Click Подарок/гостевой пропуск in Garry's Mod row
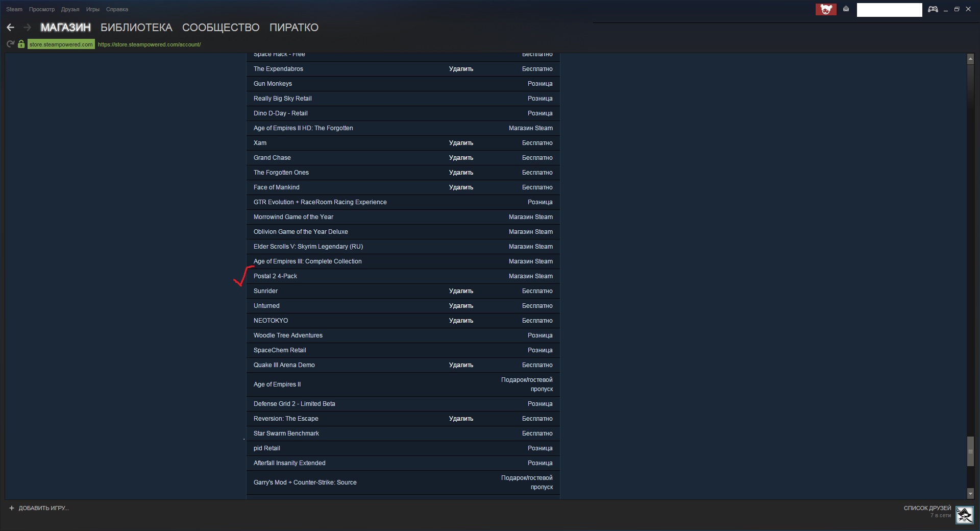 (527, 482)
